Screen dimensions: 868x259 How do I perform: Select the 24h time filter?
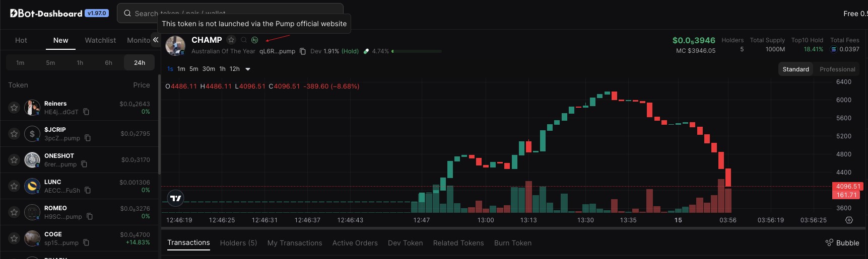[140, 63]
